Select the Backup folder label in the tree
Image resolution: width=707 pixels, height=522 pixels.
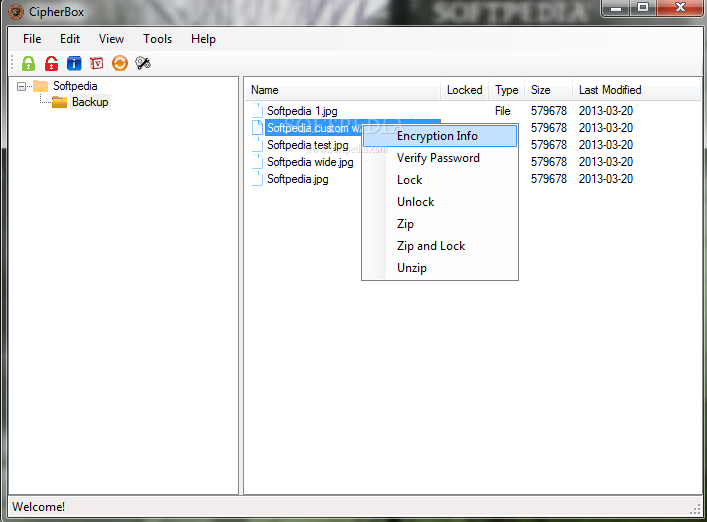(90, 102)
